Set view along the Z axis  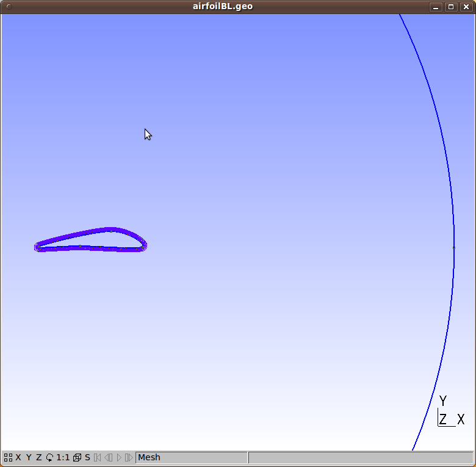(39, 458)
